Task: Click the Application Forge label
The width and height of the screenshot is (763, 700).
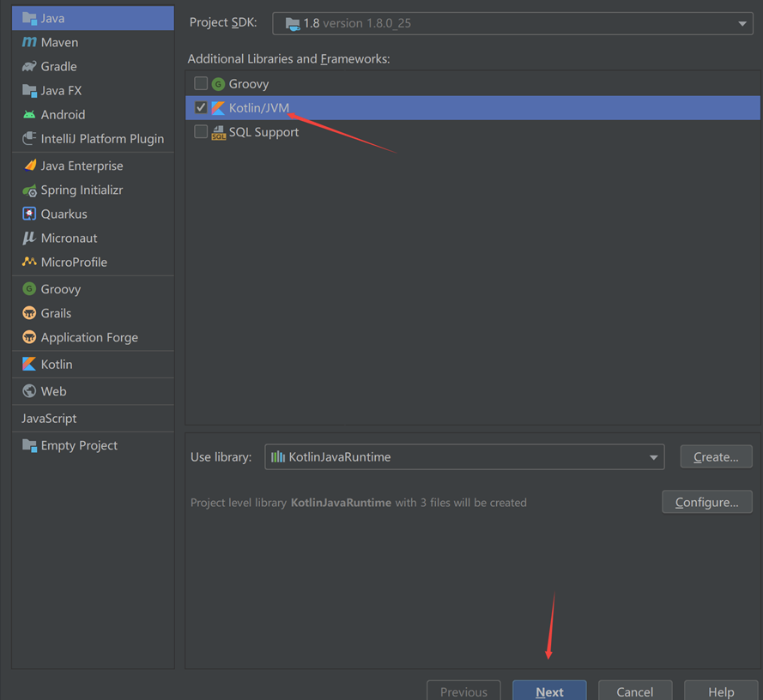Action: (x=89, y=338)
